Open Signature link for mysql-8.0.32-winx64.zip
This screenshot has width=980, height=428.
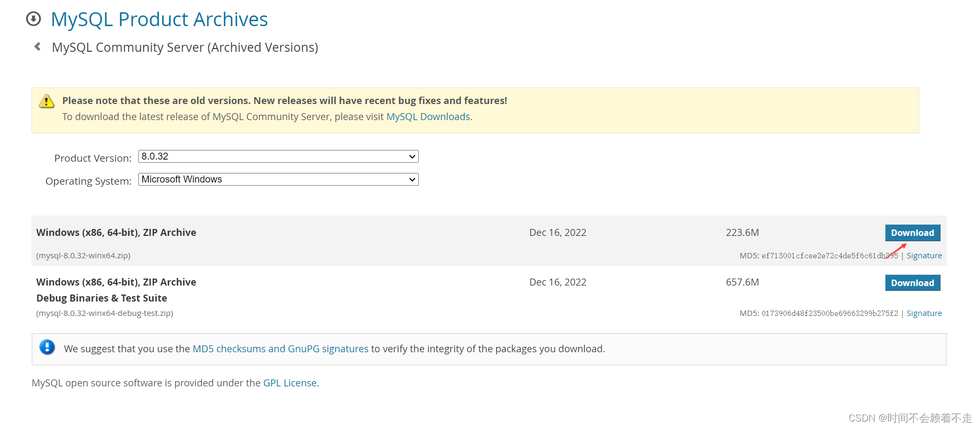pos(924,256)
